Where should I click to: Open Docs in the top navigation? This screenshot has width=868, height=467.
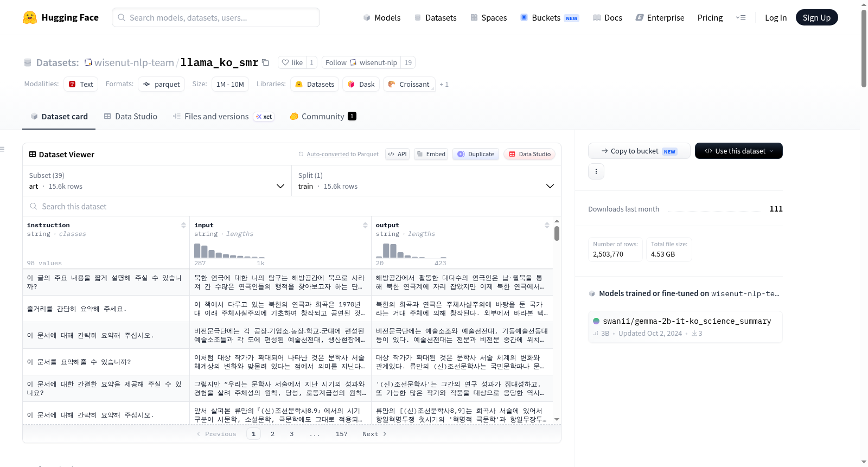[607, 17]
